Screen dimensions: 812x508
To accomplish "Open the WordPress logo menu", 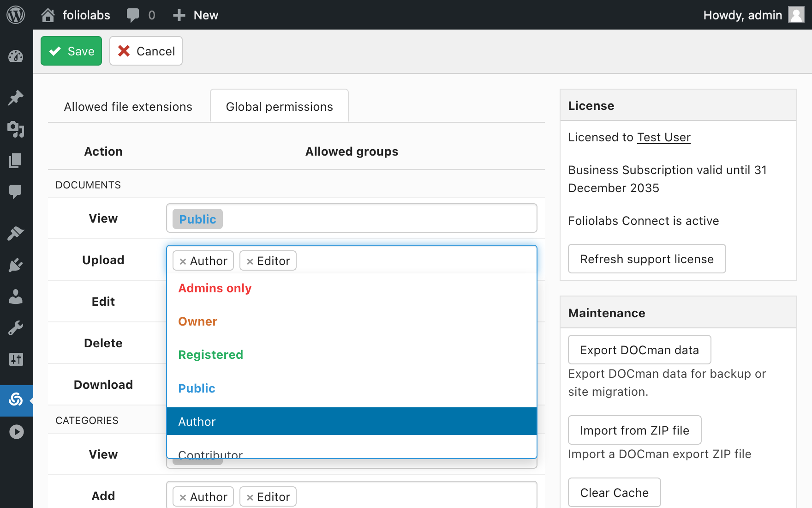I will pos(16,15).
